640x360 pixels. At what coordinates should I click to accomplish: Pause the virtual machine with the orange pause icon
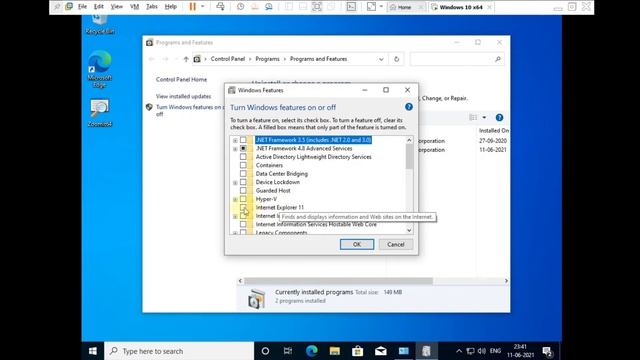(193, 7)
